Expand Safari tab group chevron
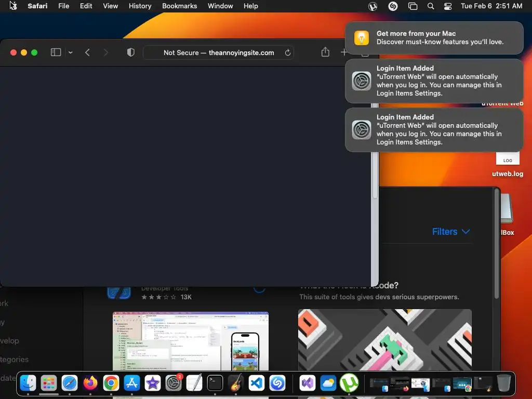 coord(71,52)
